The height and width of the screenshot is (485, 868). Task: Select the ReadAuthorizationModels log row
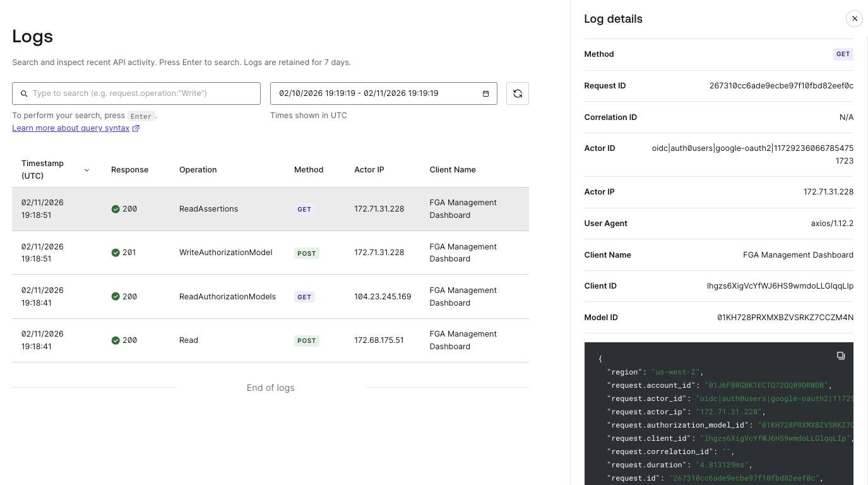(270, 297)
